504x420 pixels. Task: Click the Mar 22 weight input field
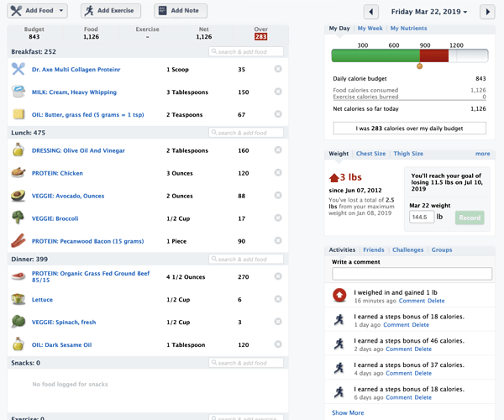point(422,217)
